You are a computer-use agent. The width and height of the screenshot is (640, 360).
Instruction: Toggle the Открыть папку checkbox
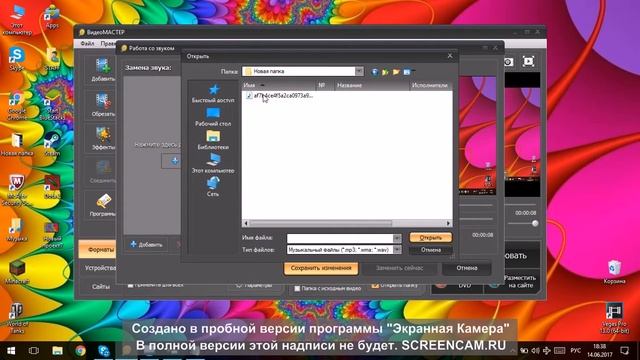click(x=375, y=285)
